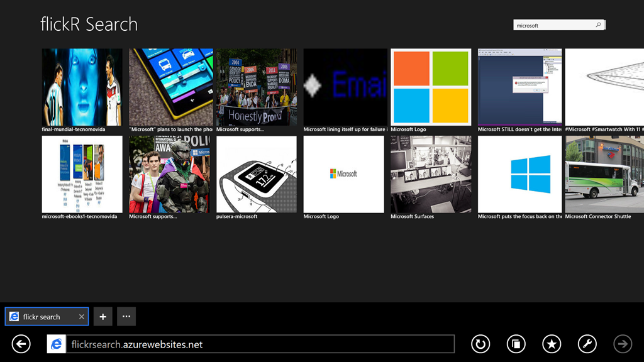Image resolution: width=644 pixels, height=362 pixels.
Task: Click the browser forward arrow button
Action: click(623, 344)
